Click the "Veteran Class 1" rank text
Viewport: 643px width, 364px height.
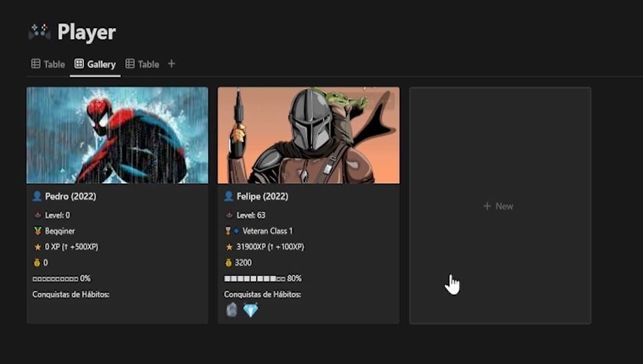(267, 231)
